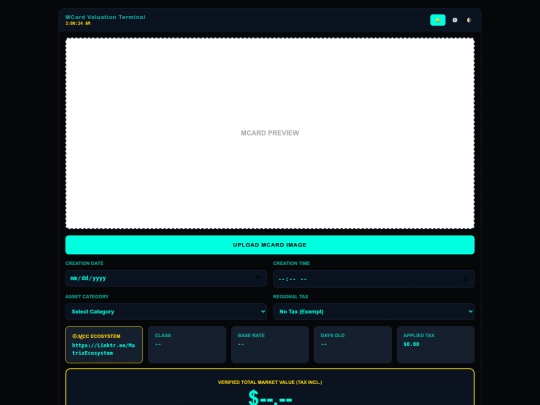Click the clock time under the title
Screen dimensions: 540x405
pyautogui.click(x=78, y=23)
